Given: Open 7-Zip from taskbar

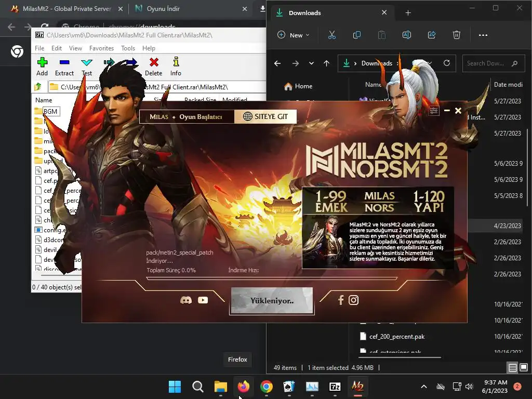Looking at the screenshot, I should click(335, 387).
